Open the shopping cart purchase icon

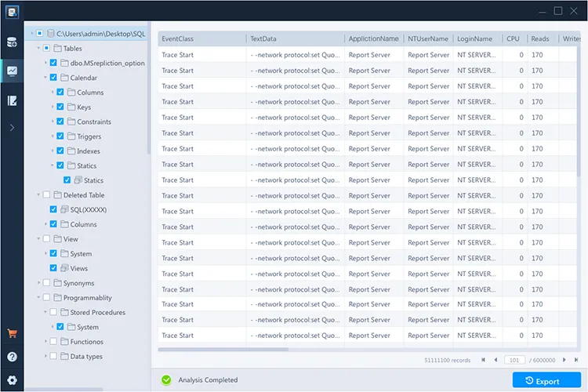tap(12, 333)
